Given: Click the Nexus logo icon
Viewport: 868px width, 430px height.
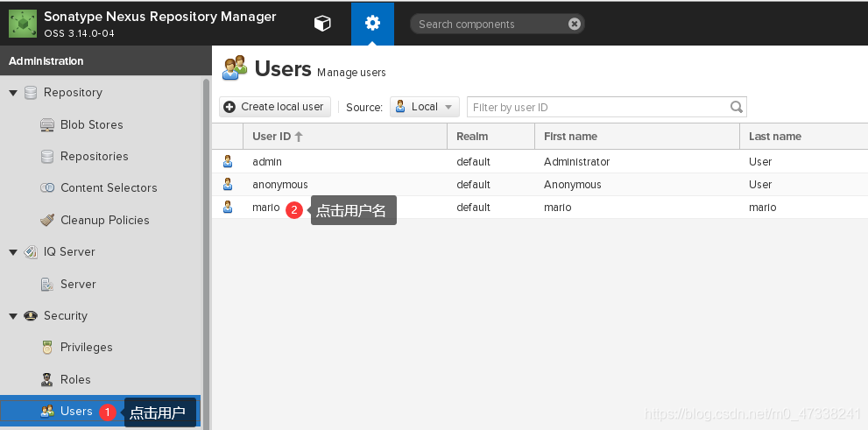Looking at the screenshot, I should 24,24.
